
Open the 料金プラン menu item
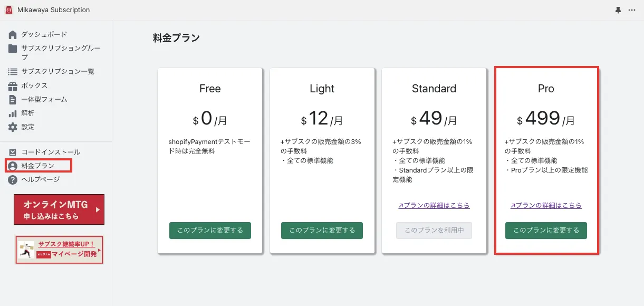[x=38, y=166]
